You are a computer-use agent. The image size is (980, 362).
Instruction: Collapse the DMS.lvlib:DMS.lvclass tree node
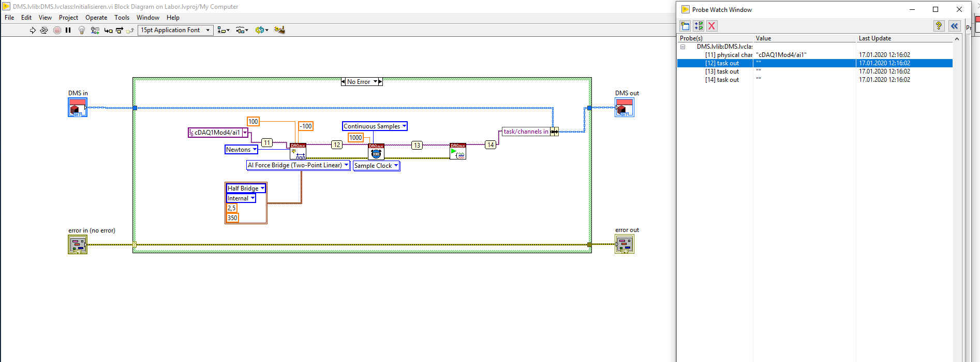(682, 47)
